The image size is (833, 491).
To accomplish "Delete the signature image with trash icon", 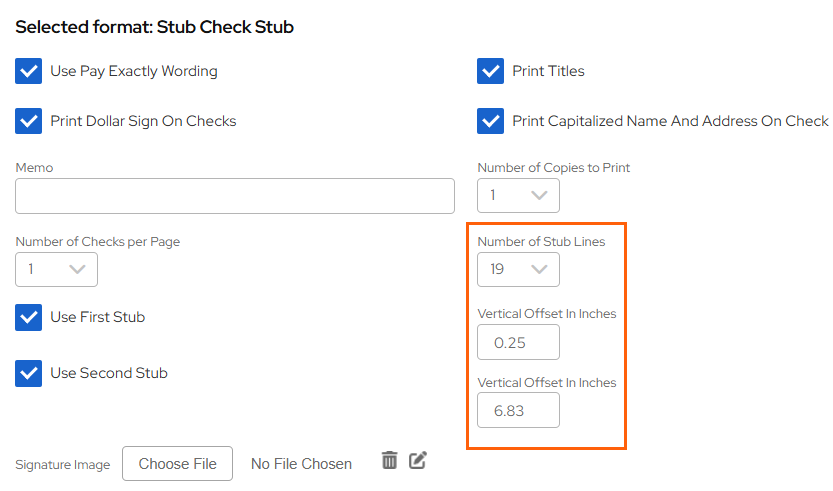I will 390,460.
